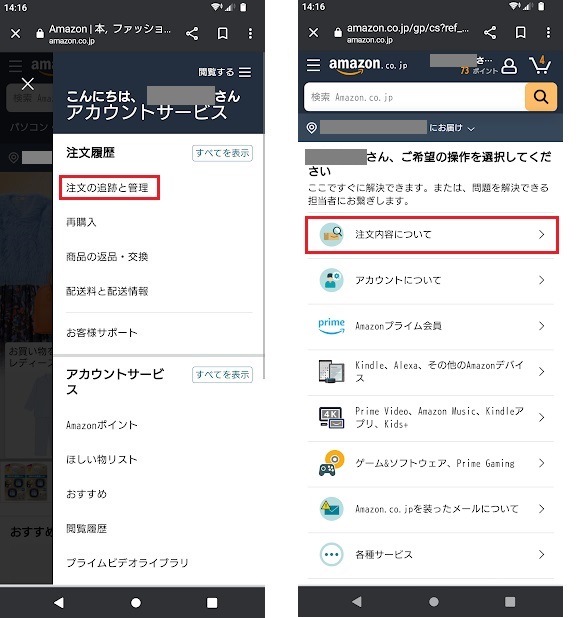This screenshot has width=583, height=618.
Task: Open 商品の返品・交換
Action: (107, 257)
